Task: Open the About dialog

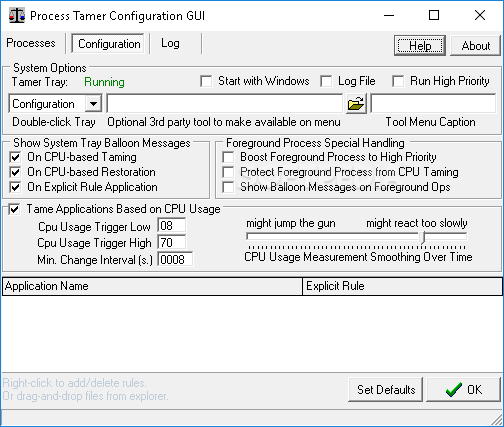Action: (x=476, y=45)
